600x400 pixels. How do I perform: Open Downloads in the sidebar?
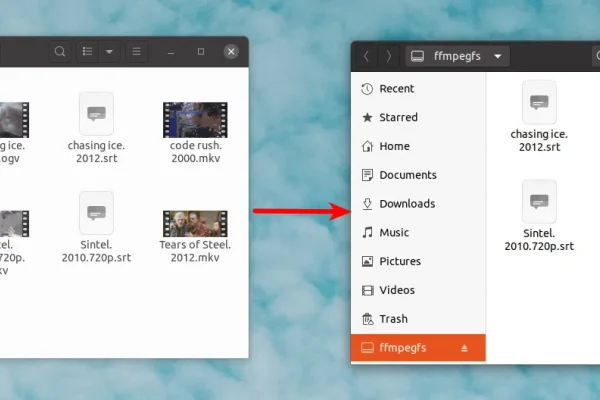[x=418, y=204]
